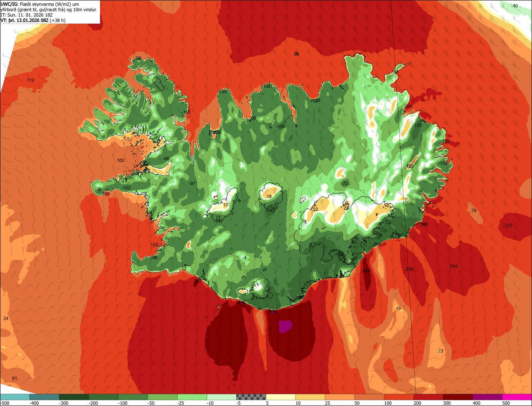Pick the darkest green -400 to -300 swatch

(74, 397)
